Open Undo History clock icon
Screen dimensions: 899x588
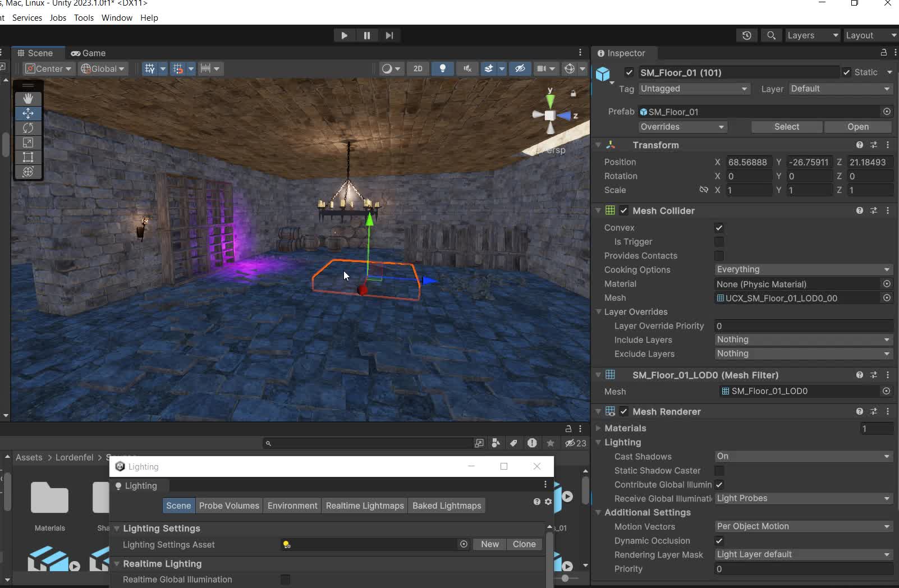click(x=746, y=35)
